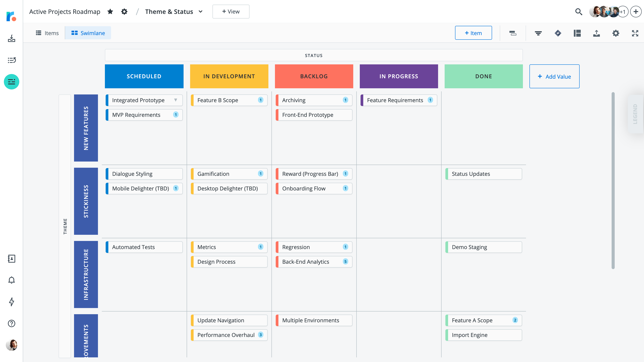Screen dimensions: 644x362
Task: Select the active roadmap icon in sidebar
Action: click(12, 82)
